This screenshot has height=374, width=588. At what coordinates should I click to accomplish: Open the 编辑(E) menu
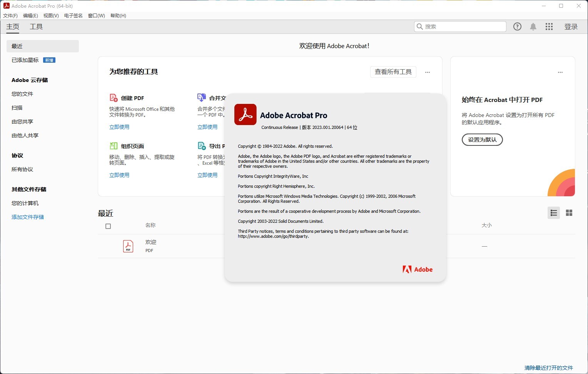[x=30, y=16]
